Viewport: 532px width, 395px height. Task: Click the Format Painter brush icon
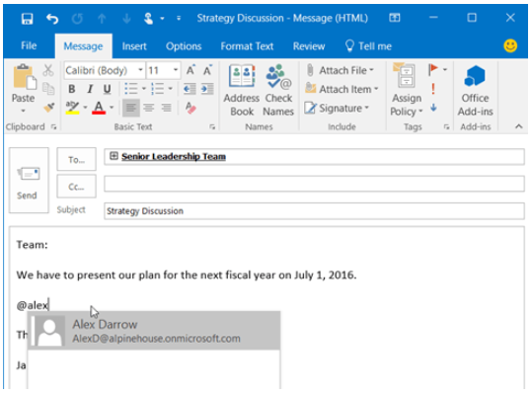click(49, 108)
